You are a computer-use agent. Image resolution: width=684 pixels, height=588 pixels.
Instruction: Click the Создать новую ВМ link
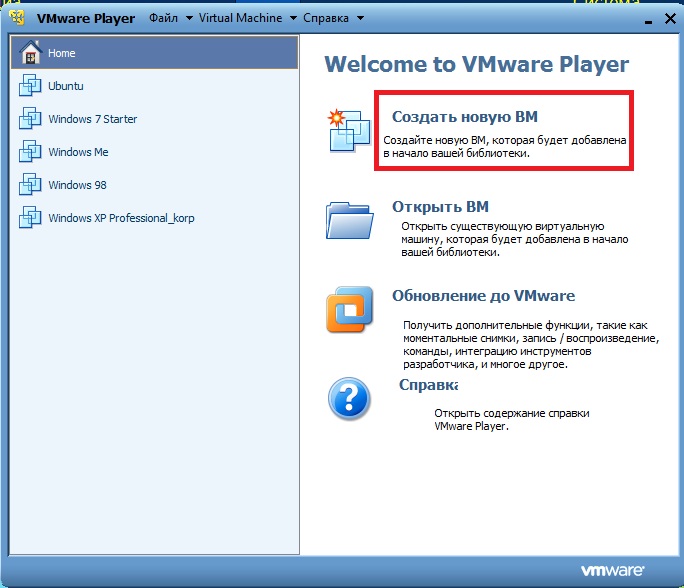tap(465, 117)
